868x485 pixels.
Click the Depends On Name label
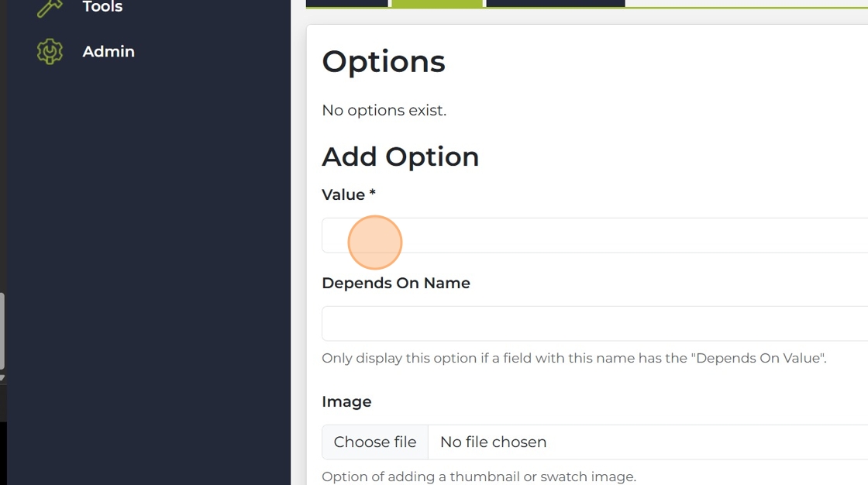395,284
